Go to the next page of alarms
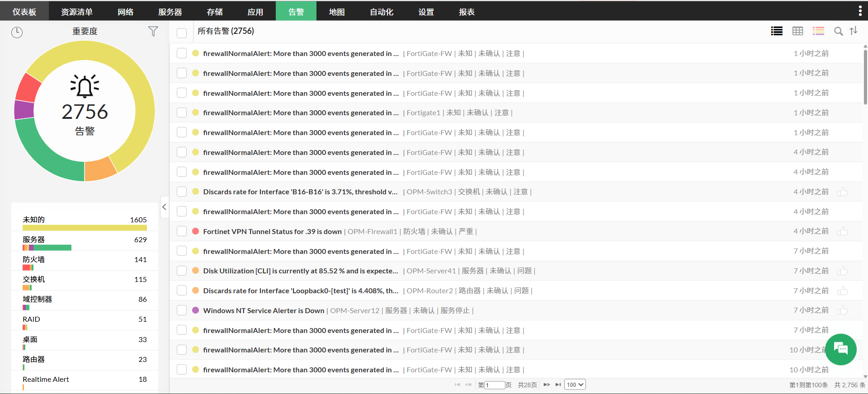This screenshot has width=868, height=394. [x=547, y=385]
